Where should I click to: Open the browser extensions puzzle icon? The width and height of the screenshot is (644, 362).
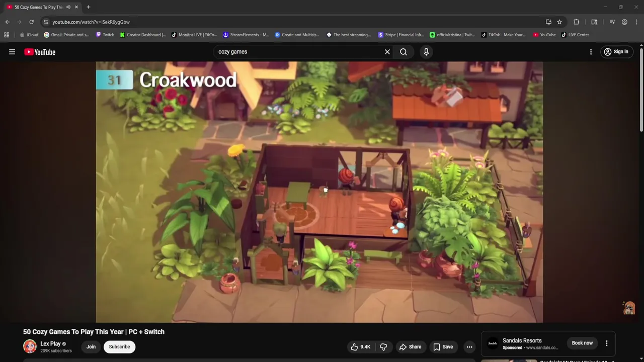pyautogui.click(x=577, y=22)
